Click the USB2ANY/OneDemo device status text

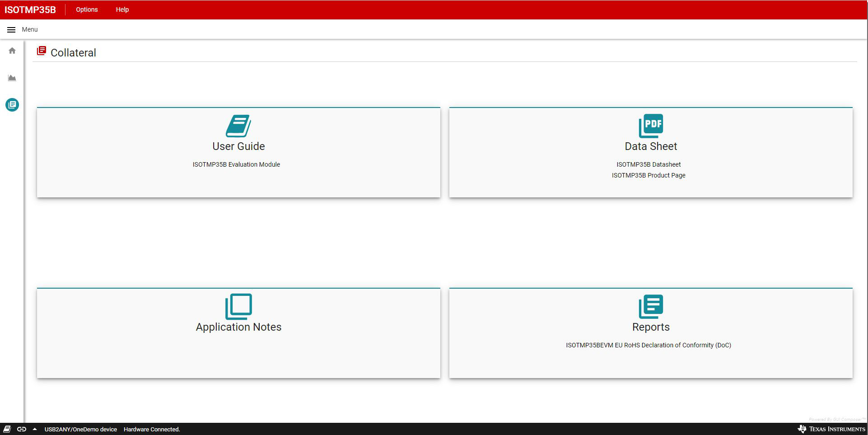point(80,430)
